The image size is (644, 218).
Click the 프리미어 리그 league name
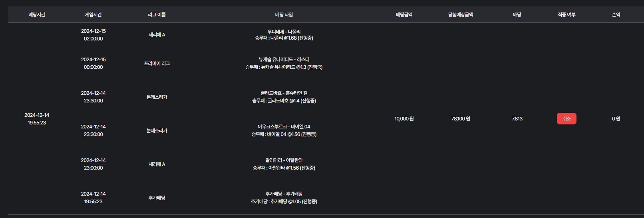point(157,64)
